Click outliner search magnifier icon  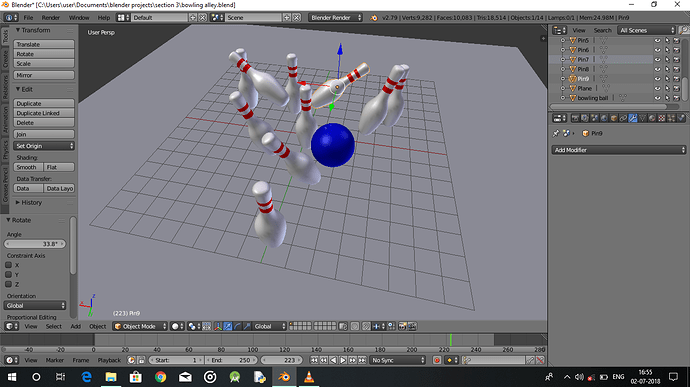pos(684,30)
